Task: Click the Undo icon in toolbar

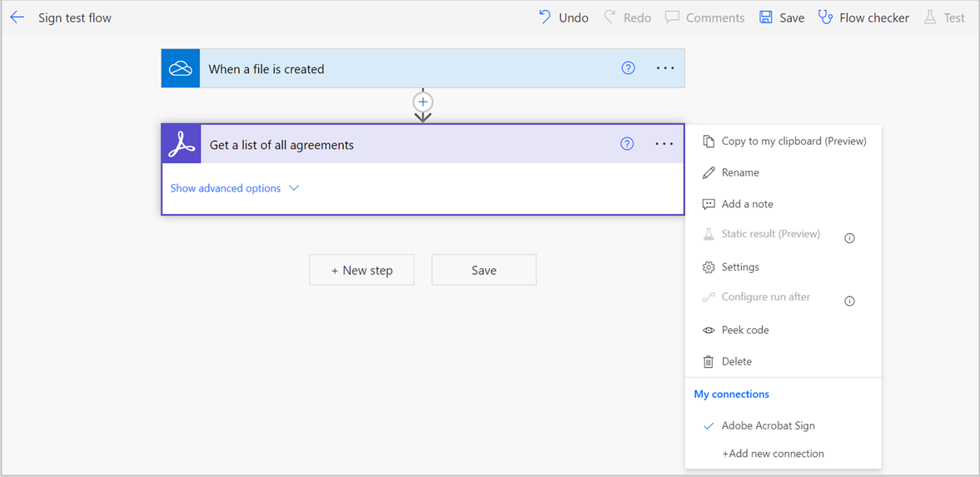Action: 545,17
